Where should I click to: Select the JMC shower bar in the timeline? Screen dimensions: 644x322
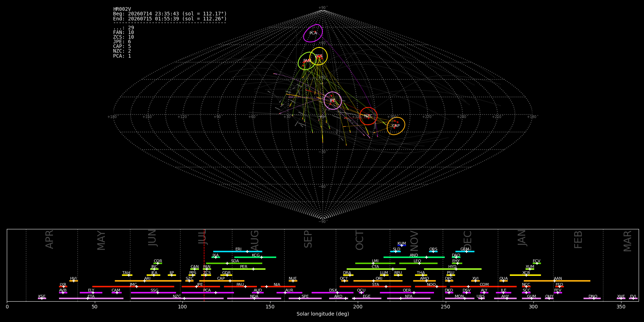click(x=133, y=287)
